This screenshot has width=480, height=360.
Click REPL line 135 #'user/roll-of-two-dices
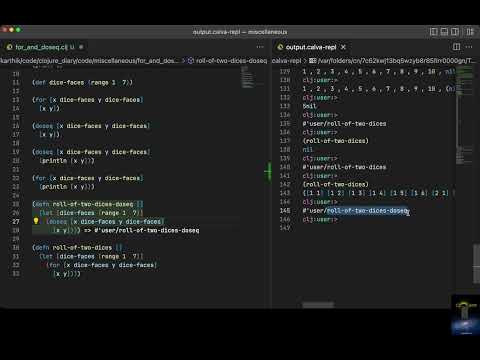click(344, 124)
